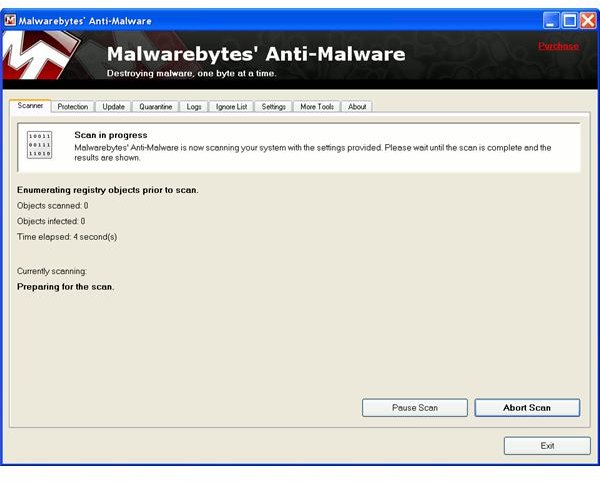View the Logs tab
This screenshot has height=482, width=600.
pyautogui.click(x=194, y=107)
